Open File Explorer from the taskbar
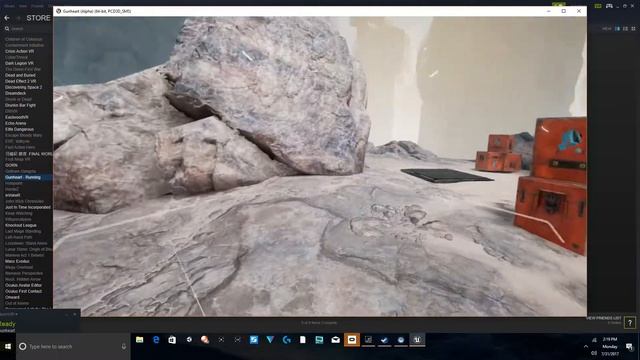The image size is (640, 360). pos(140,340)
